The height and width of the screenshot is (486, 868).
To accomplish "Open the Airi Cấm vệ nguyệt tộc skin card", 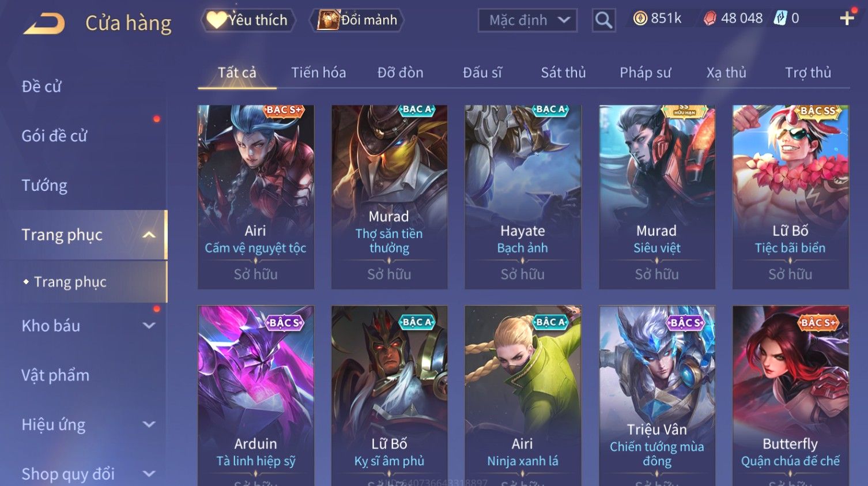I will [x=255, y=197].
